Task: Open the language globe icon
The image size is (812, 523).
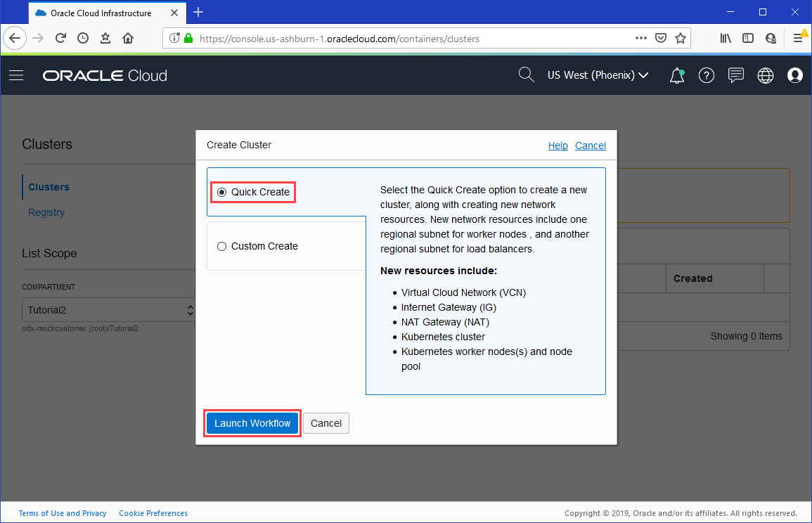Action: [x=766, y=76]
